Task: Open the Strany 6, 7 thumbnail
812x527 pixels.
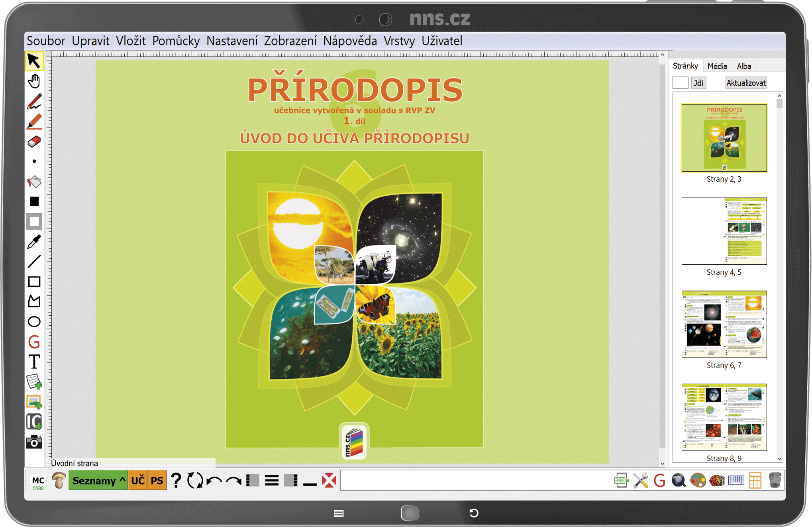Action: 724,324
